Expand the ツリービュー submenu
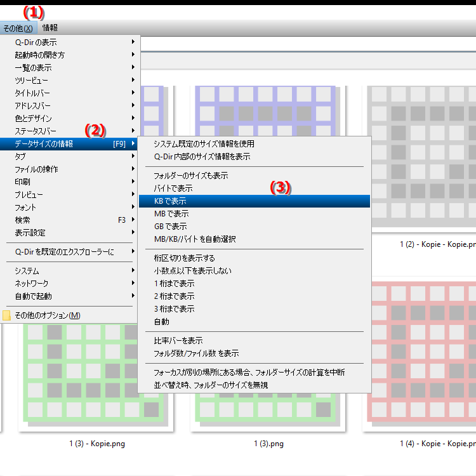 pyautogui.click(x=69, y=80)
